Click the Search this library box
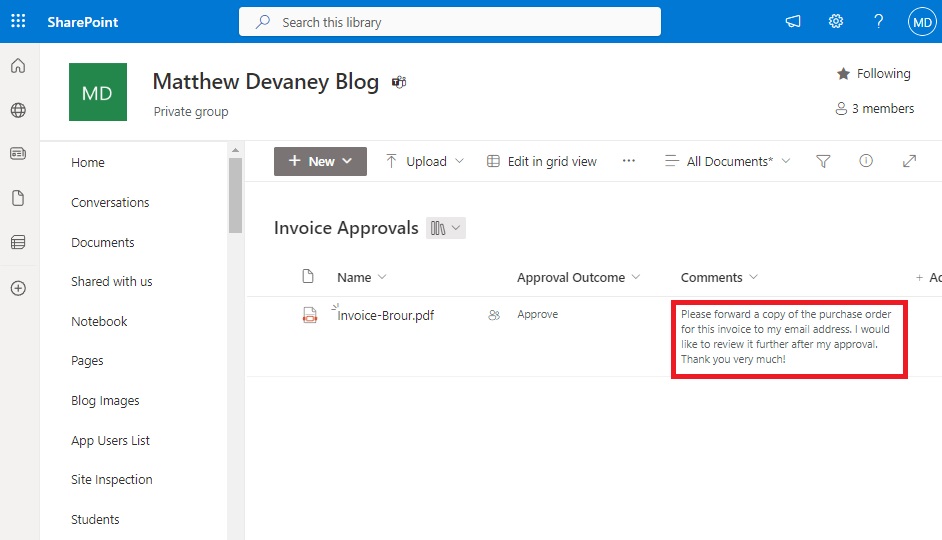942x540 pixels. [x=449, y=22]
